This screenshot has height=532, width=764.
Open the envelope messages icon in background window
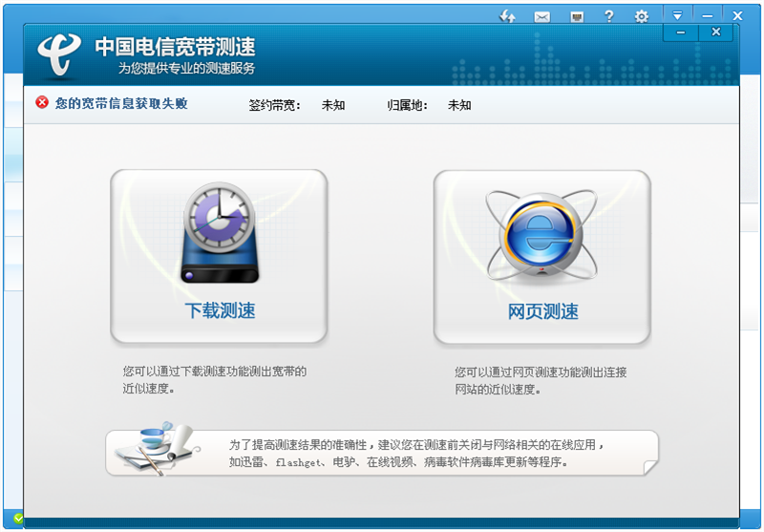(541, 17)
